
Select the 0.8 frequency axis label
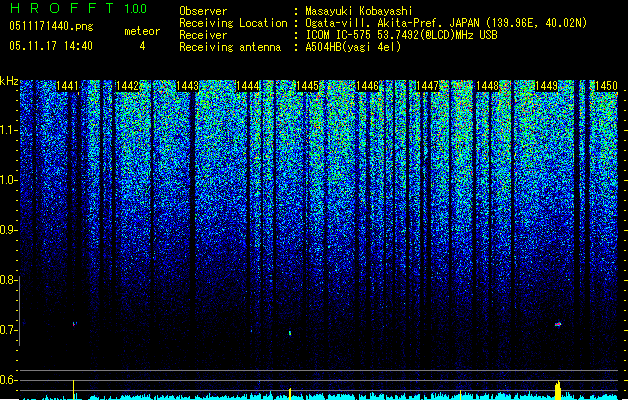[x=8, y=280]
